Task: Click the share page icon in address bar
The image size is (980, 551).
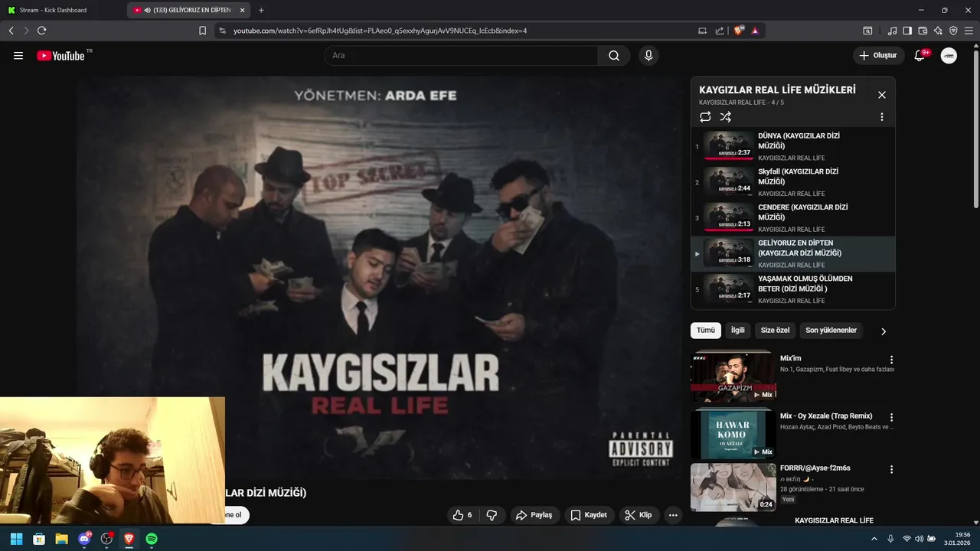Action: pyautogui.click(x=720, y=31)
